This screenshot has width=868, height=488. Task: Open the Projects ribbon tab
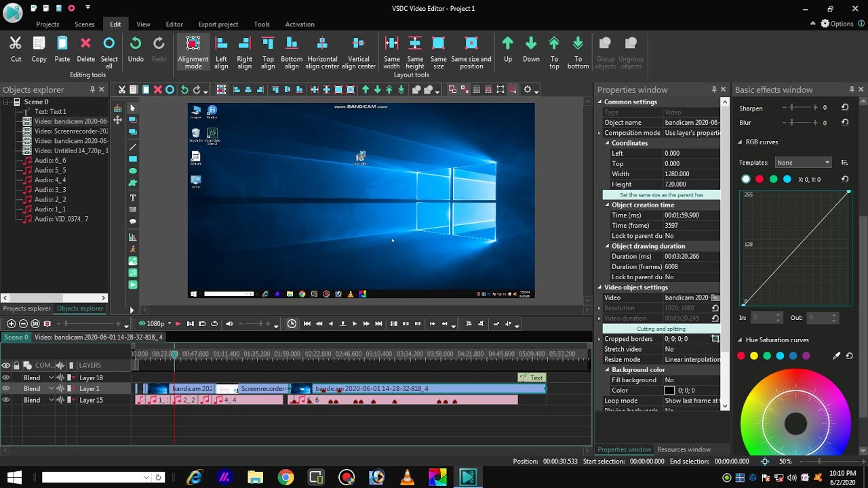(x=47, y=24)
